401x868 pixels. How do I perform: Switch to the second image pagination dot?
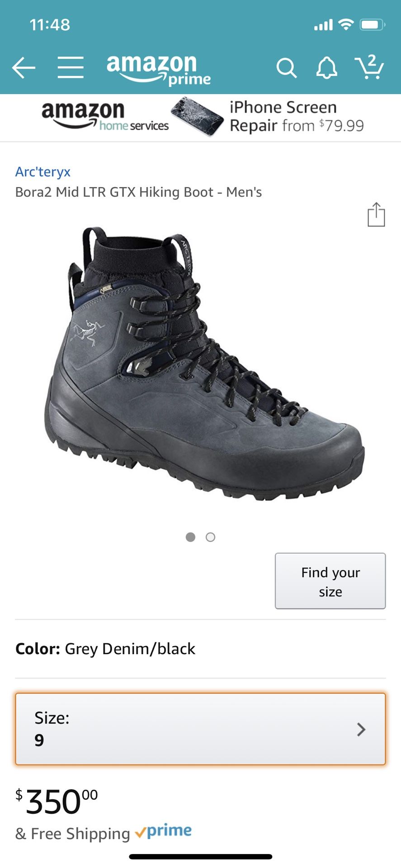(x=210, y=537)
